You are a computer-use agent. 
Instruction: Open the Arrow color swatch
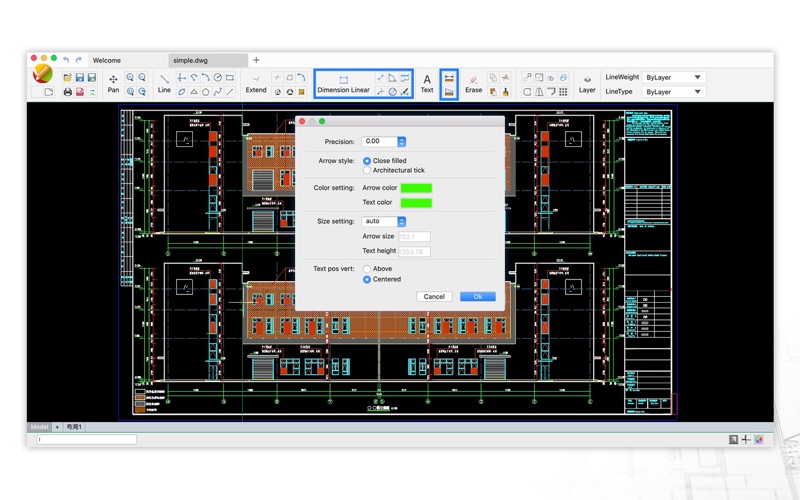point(416,187)
